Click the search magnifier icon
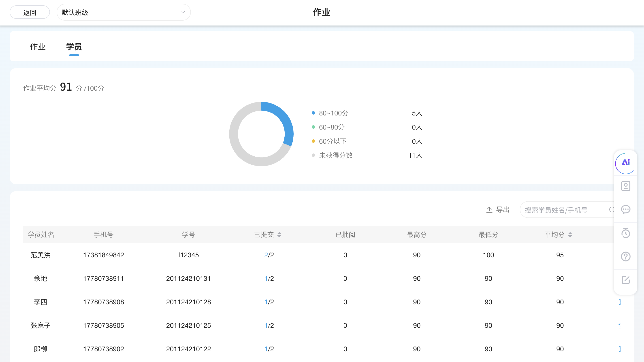644x362 pixels. 612,209
